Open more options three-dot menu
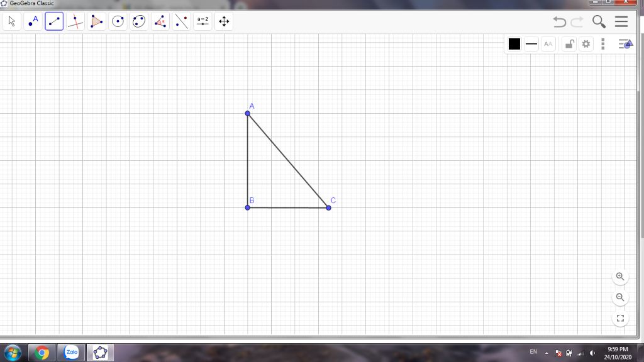Viewport: 644px width, 362px height. [x=603, y=44]
